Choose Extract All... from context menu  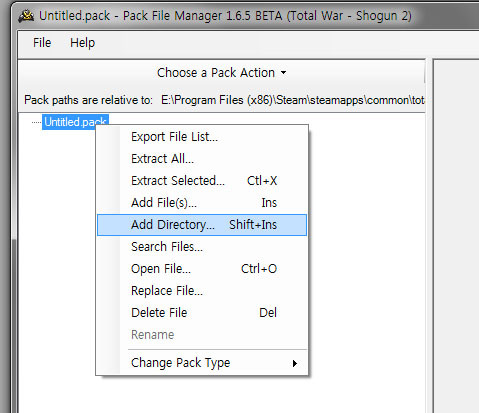pos(202,159)
